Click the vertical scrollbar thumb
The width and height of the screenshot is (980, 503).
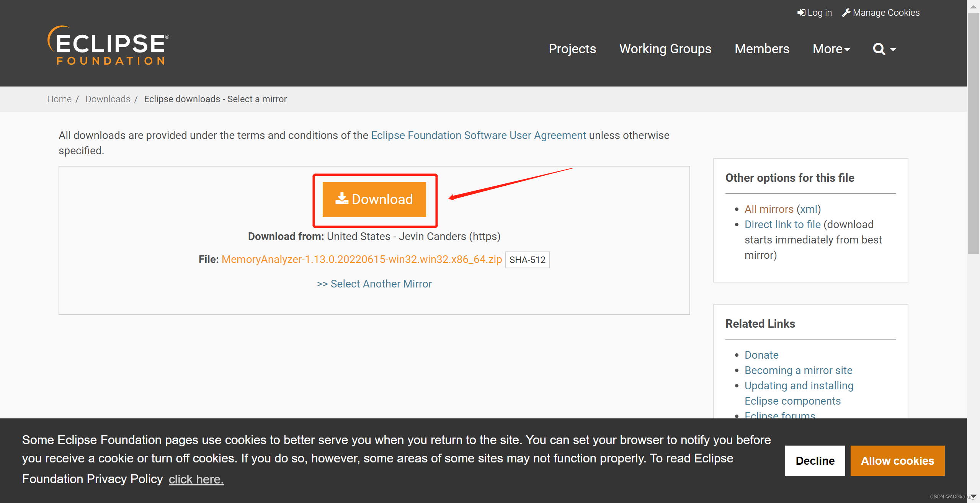973,133
